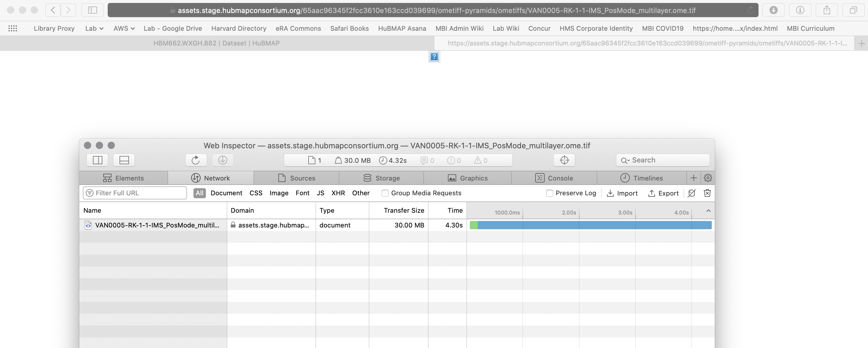Toggle the XHR resource filter
The height and width of the screenshot is (348, 868).
(338, 193)
